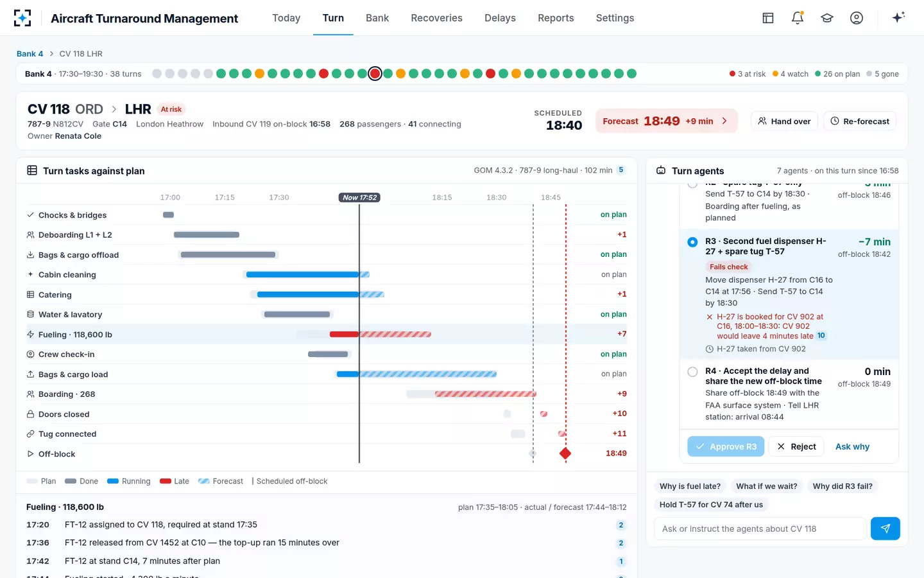Viewport: 924px width, 578px height.
Task: Click the Re-forecast button
Action: click(x=860, y=121)
